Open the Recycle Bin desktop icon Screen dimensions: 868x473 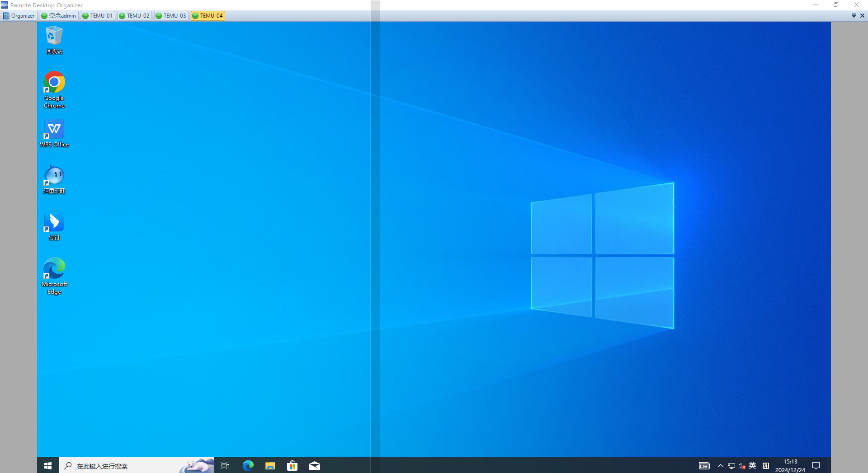54,39
